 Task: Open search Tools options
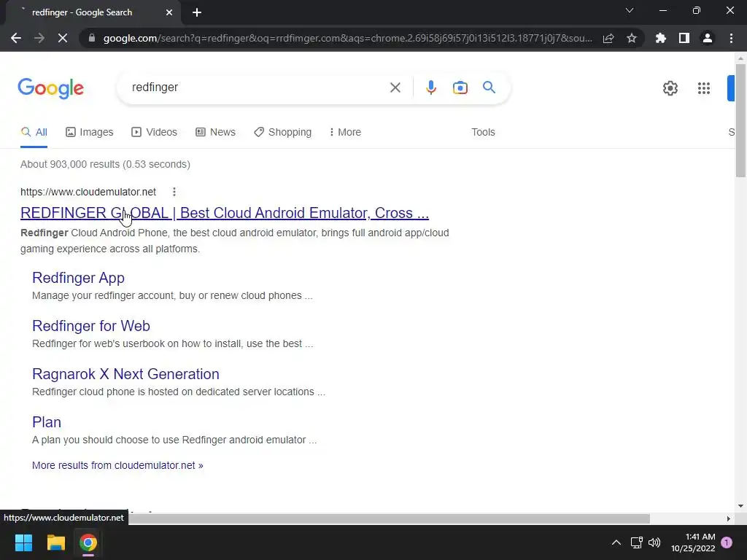[483, 133]
